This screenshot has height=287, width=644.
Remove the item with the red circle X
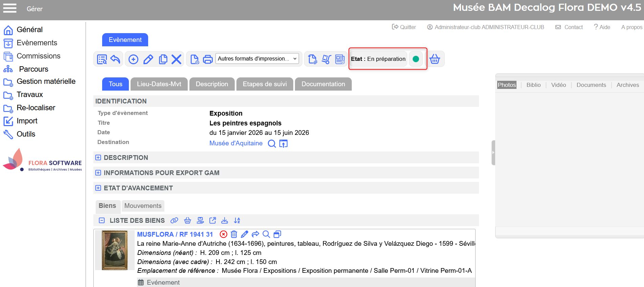(223, 234)
